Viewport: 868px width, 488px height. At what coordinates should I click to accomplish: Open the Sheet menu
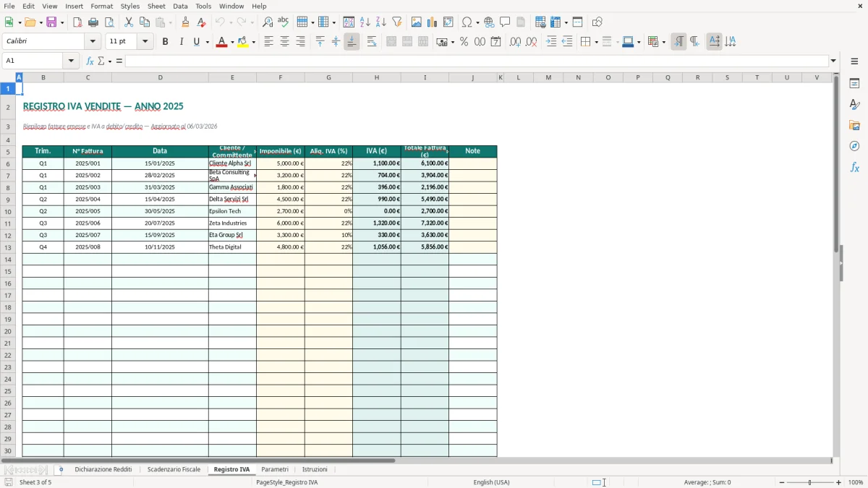pos(156,6)
